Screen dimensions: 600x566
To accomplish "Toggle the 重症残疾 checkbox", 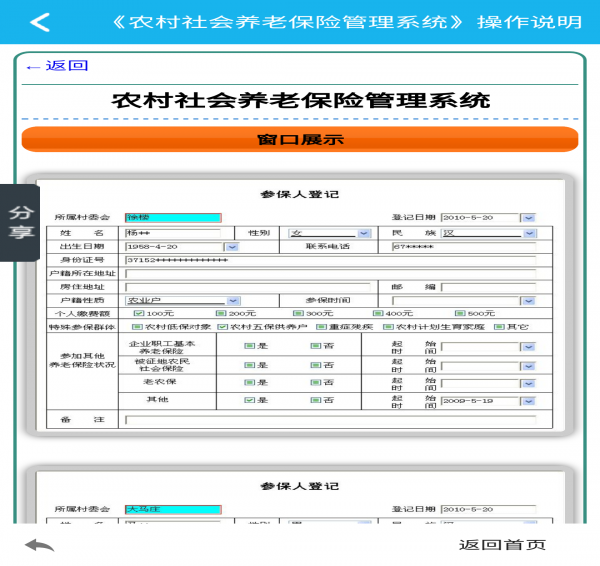I will [321, 327].
